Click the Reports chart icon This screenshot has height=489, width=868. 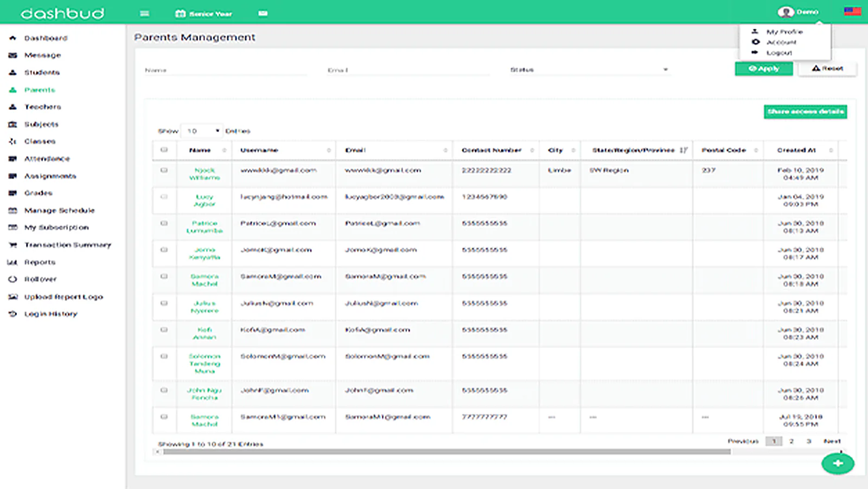click(x=12, y=262)
